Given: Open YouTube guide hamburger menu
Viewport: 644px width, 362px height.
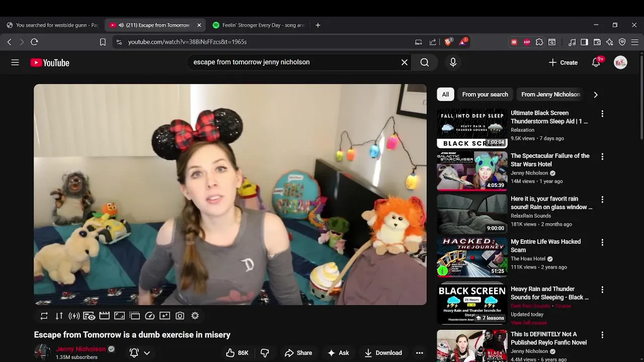Looking at the screenshot, I should click(15, 62).
